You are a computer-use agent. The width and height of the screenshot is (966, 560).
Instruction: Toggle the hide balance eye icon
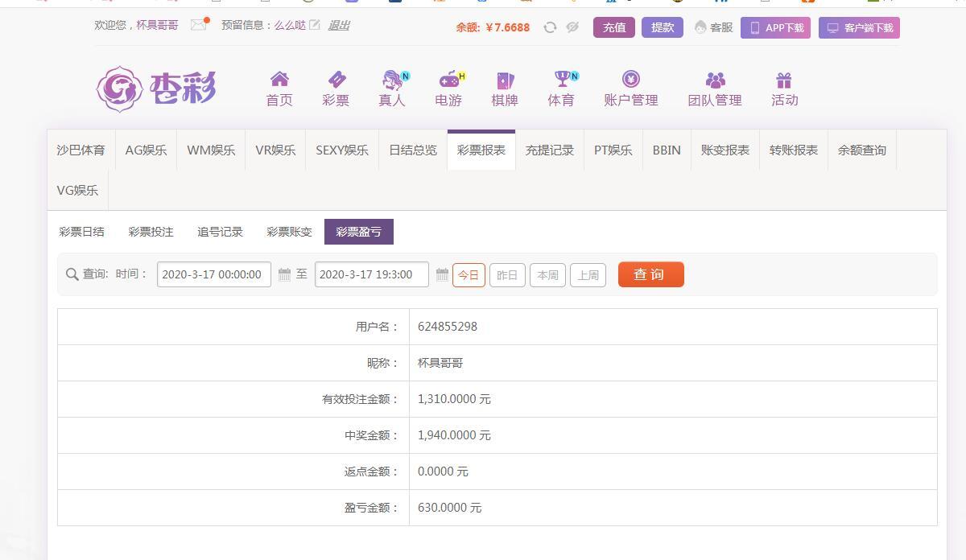[x=572, y=27]
